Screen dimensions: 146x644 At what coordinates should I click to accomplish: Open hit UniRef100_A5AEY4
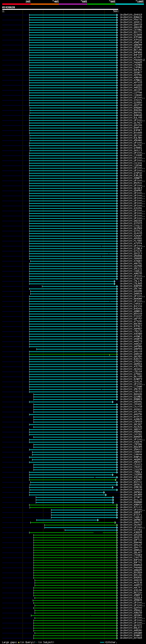point(131,42)
